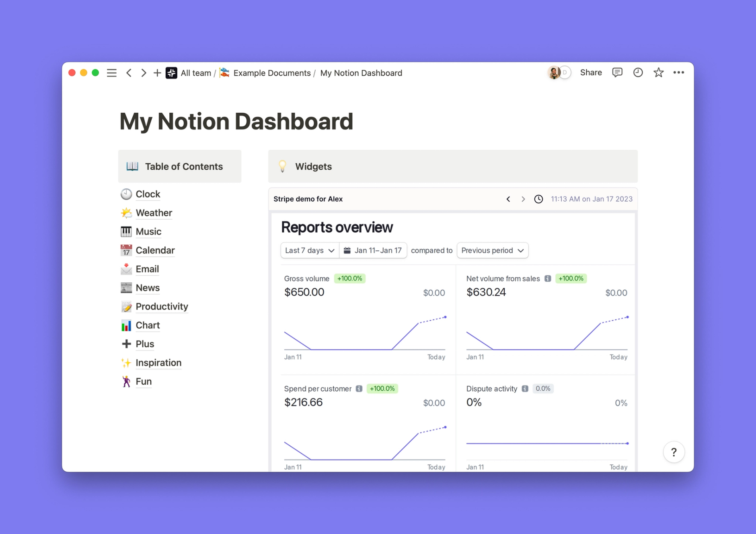The height and width of the screenshot is (534, 756).
Task: Click the memo icon beside Productivity
Action: coord(126,307)
